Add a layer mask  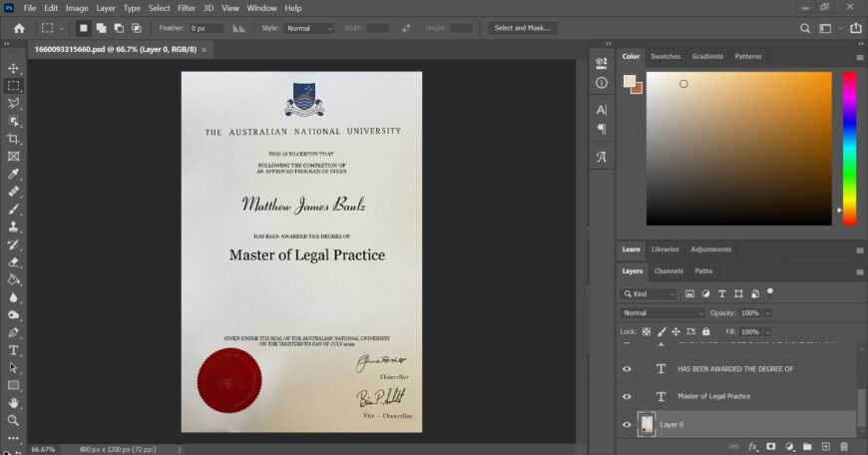click(771, 446)
